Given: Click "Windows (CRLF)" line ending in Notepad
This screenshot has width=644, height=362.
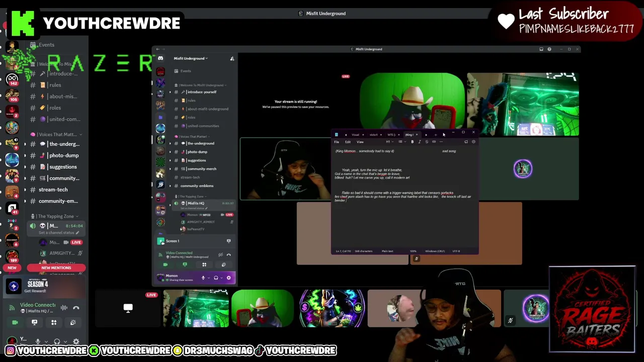Looking at the screenshot, I should click(x=435, y=251).
